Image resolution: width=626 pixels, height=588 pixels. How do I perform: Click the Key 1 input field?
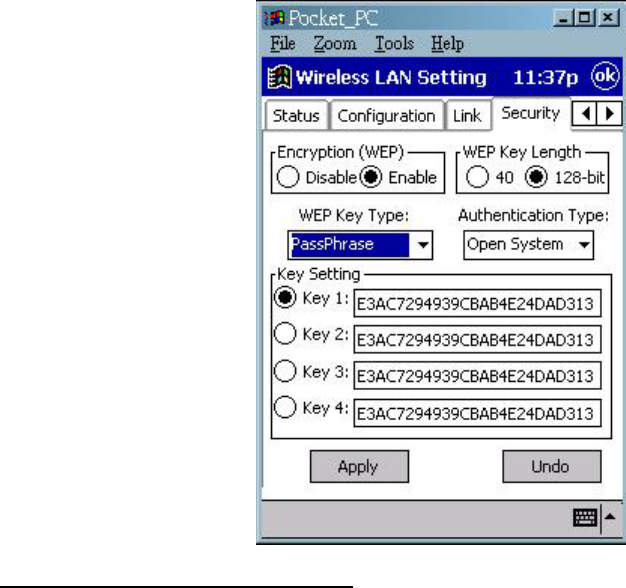[477, 303]
